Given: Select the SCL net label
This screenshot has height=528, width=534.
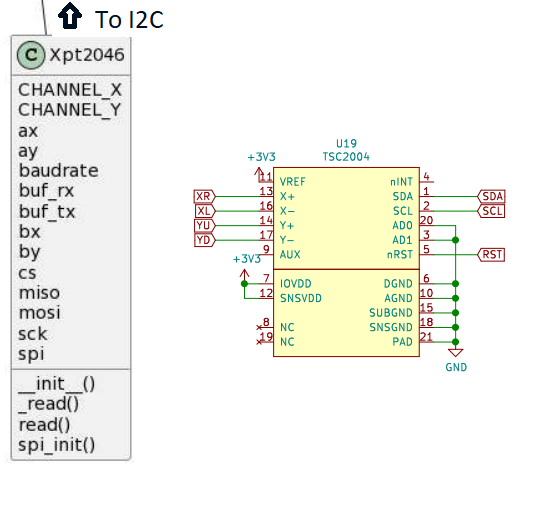Looking at the screenshot, I should click(x=491, y=211).
